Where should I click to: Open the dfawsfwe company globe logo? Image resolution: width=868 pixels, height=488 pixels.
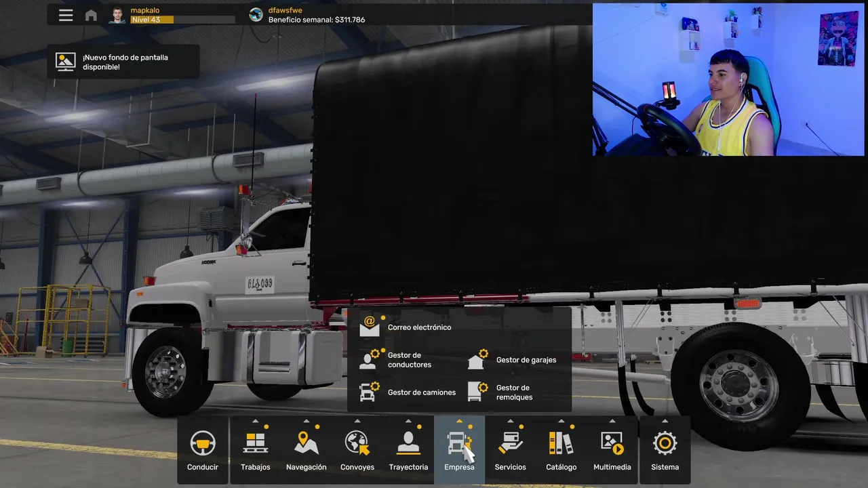pyautogui.click(x=256, y=15)
